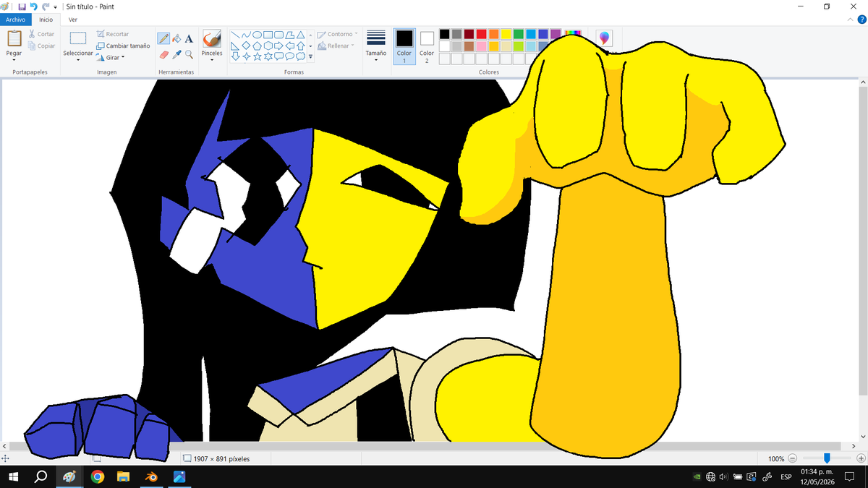Switch to the Inicio tab
The width and height of the screenshot is (868, 488).
pyautogui.click(x=46, y=20)
